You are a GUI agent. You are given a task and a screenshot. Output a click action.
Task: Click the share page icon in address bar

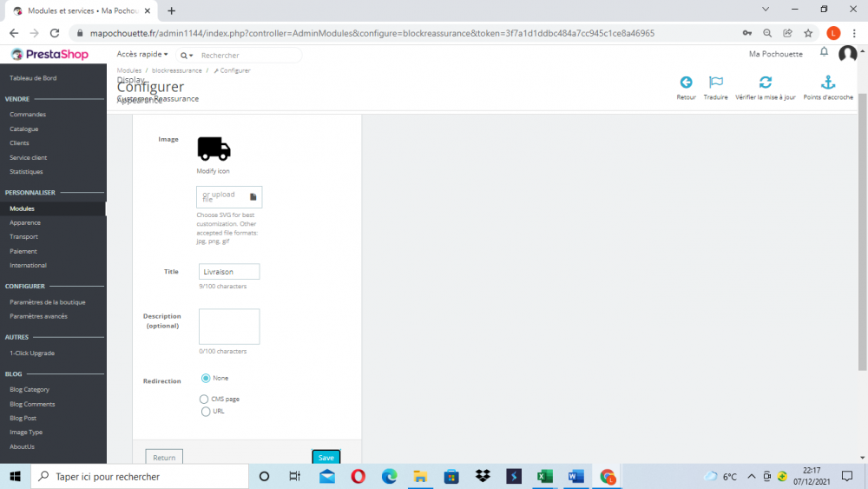click(788, 33)
